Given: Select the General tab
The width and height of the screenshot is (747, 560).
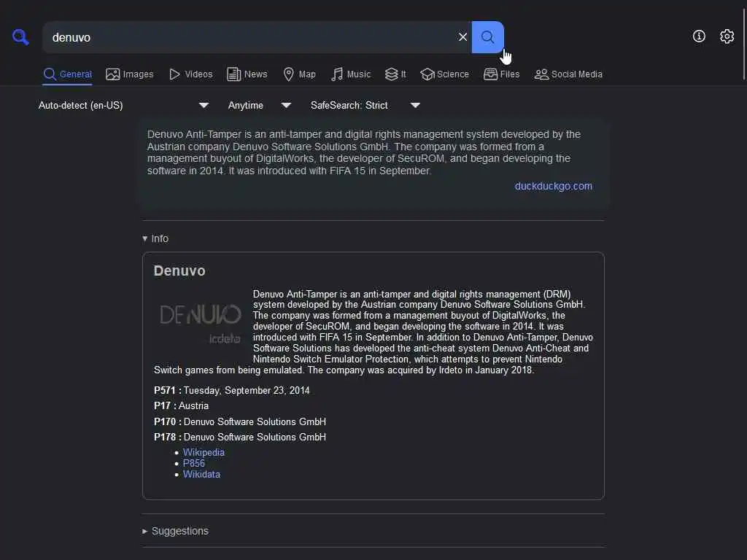Looking at the screenshot, I should point(67,74).
